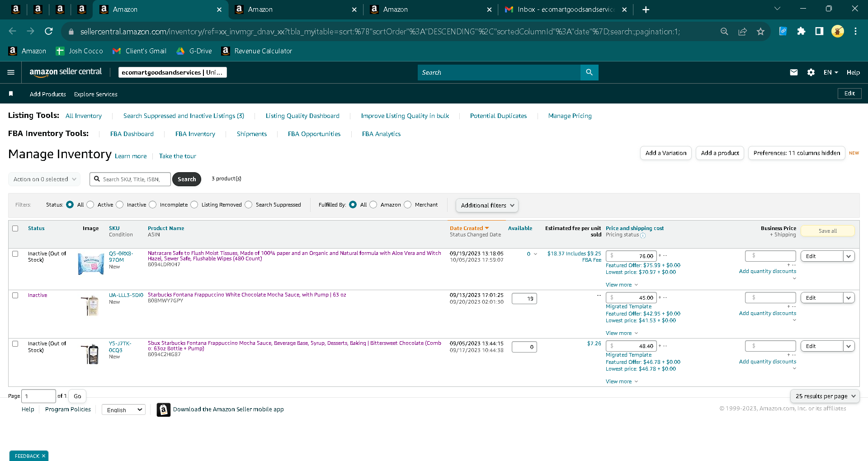Open the FBA Dashboard tool
Viewport: 868px width, 461px height.
point(132,134)
